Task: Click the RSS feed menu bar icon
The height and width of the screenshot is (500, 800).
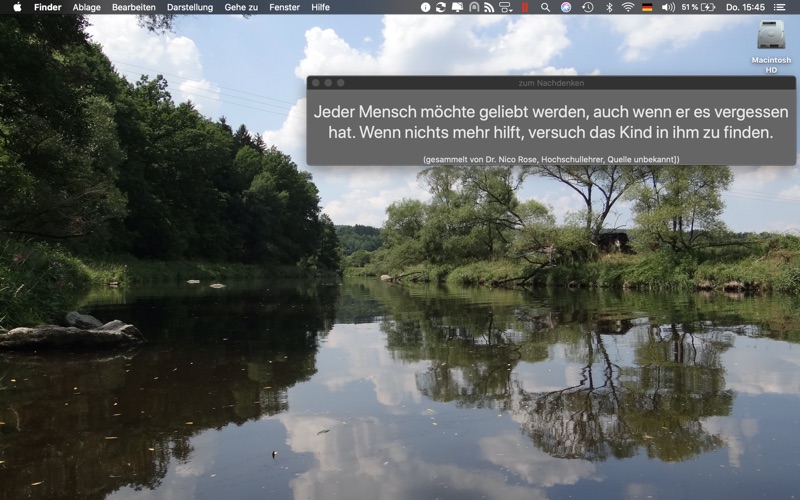Action: (x=489, y=7)
